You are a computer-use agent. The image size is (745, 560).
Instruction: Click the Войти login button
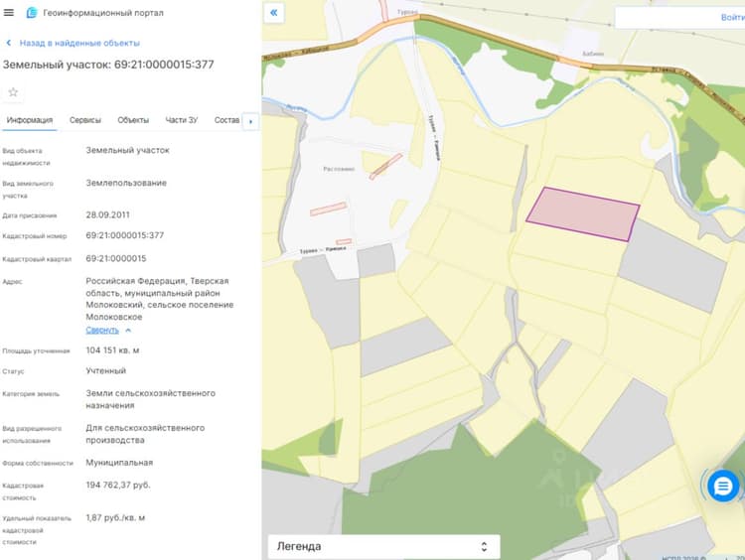tap(732, 18)
